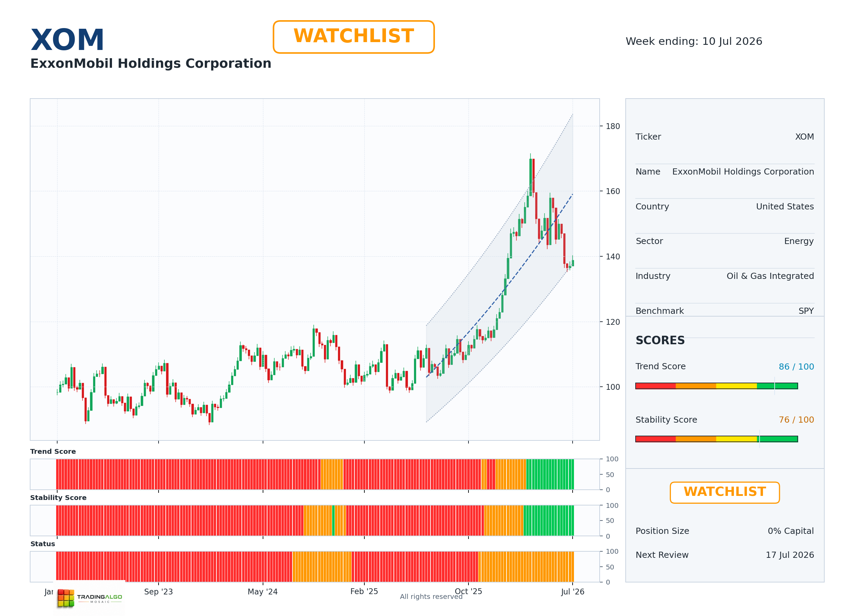Click the XOM ticker title
Image resolution: width=863 pixels, height=616 pixels.
[67, 40]
